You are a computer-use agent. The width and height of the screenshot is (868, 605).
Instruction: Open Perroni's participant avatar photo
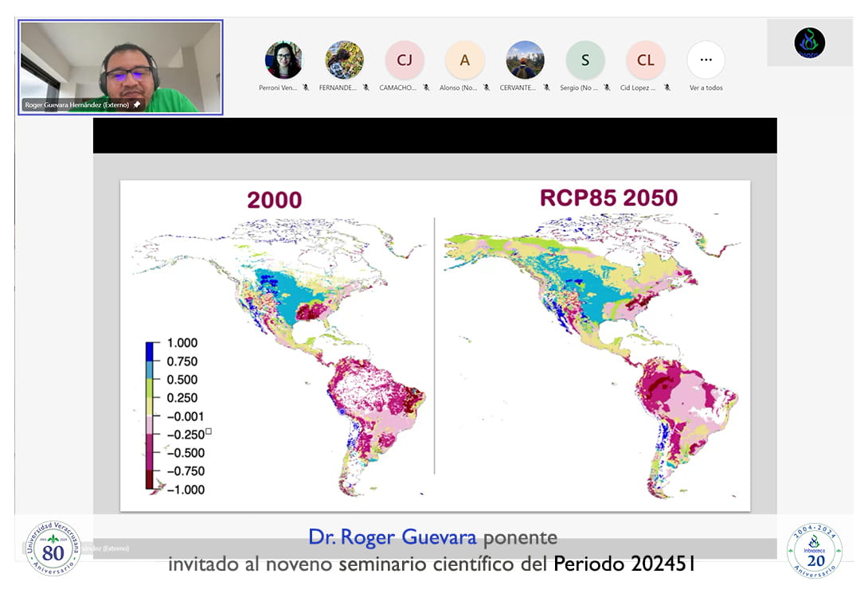pos(283,60)
